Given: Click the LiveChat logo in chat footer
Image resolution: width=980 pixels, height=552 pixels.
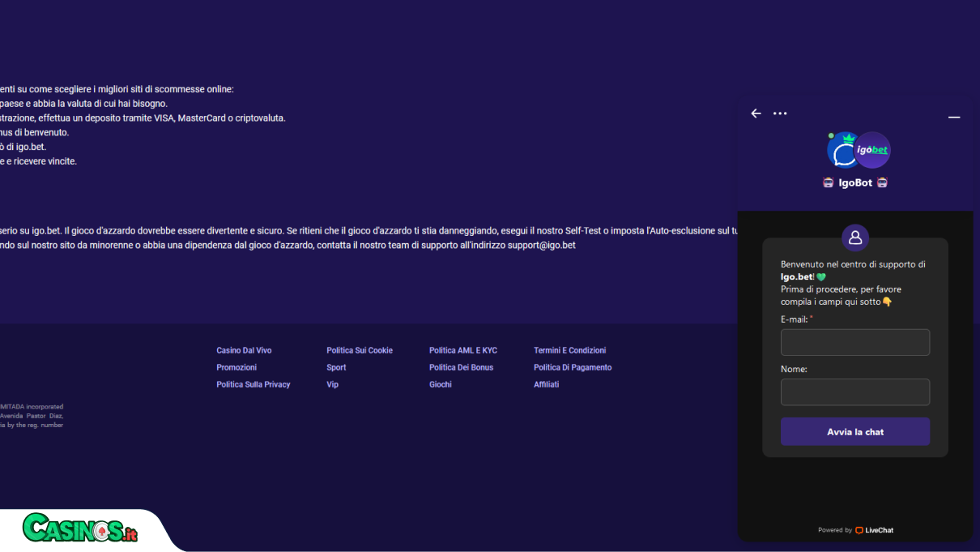Looking at the screenshot, I should click(874, 530).
